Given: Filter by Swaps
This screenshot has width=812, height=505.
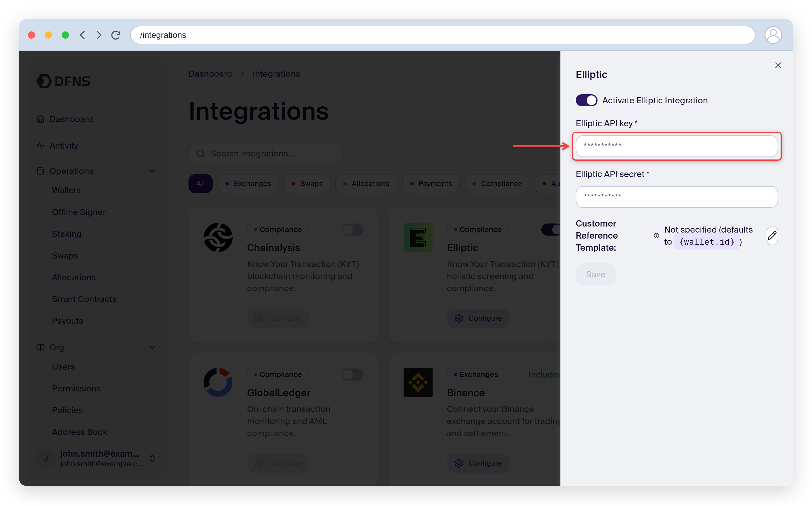Looking at the screenshot, I should (x=307, y=183).
